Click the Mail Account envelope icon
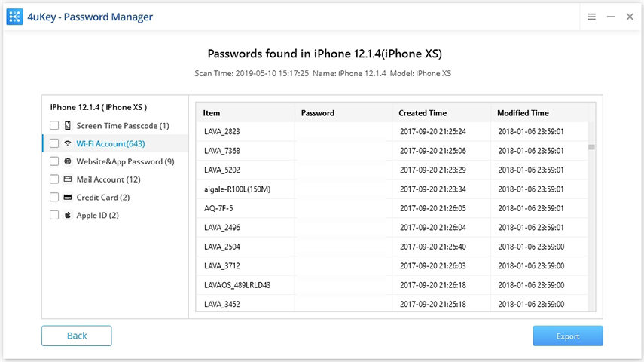Screen dimensions: 644x362 68,179
